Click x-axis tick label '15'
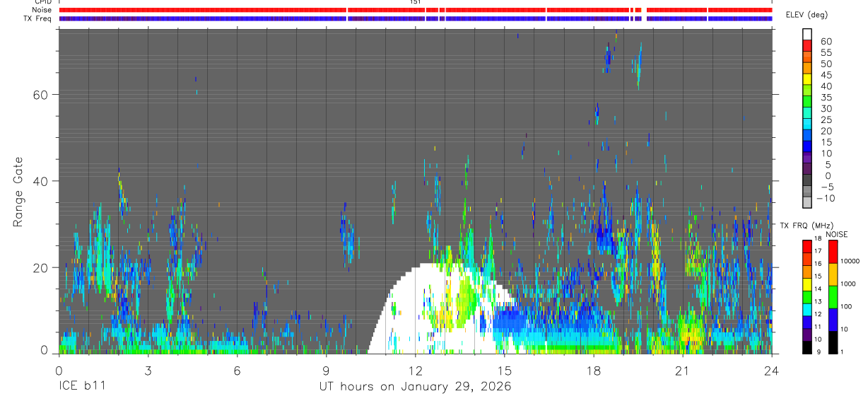Image resolution: width=868 pixels, height=401 pixels. [x=504, y=371]
